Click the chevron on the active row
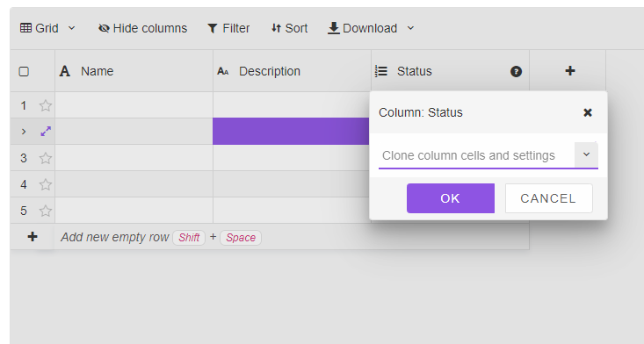Image resolution: width=644 pixels, height=344 pixels. click(x=24, y=132)
